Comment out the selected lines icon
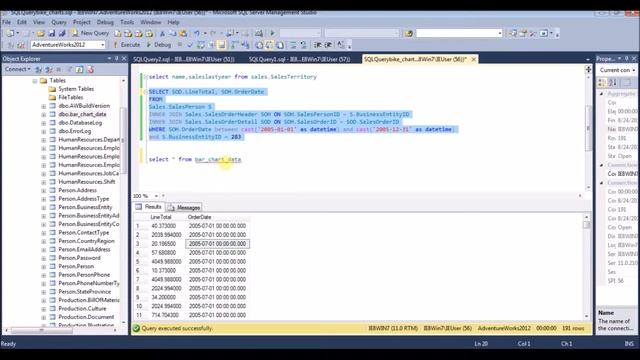 tap(293, 44)
